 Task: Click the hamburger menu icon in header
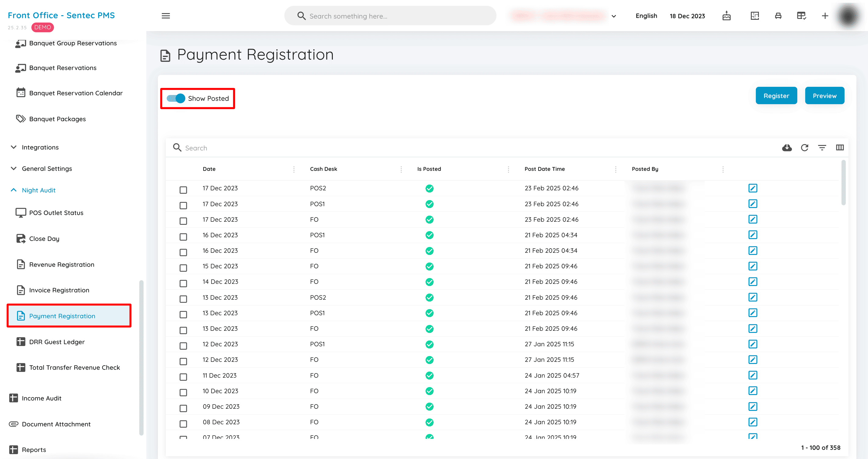click(165, 16)
